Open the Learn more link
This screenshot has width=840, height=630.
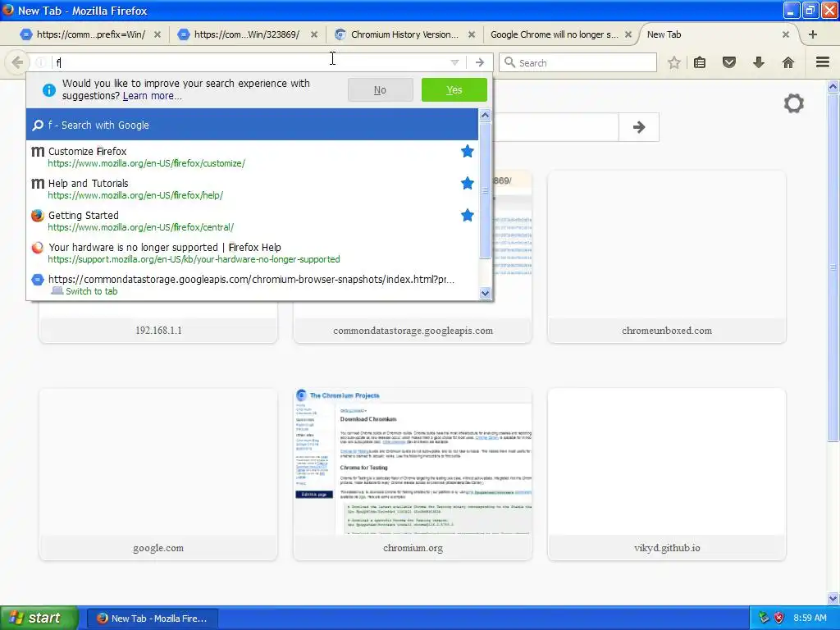tap(152, 96)
